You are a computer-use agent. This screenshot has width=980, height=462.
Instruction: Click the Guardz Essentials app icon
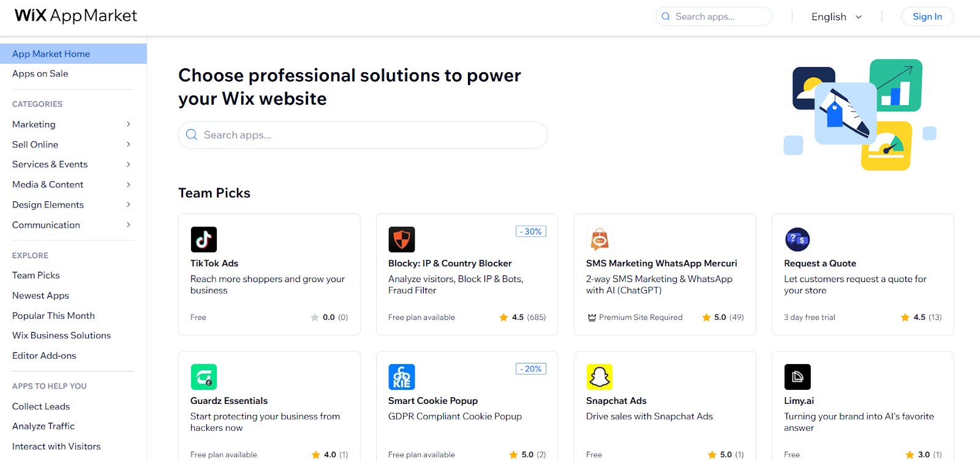tap(203, 377)
